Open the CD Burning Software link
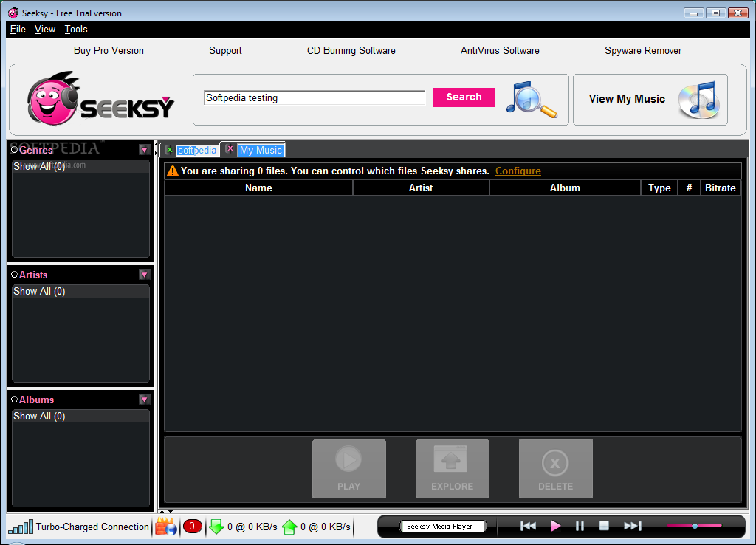This screenshot has height=545, width=756. (x=351, y=51)
